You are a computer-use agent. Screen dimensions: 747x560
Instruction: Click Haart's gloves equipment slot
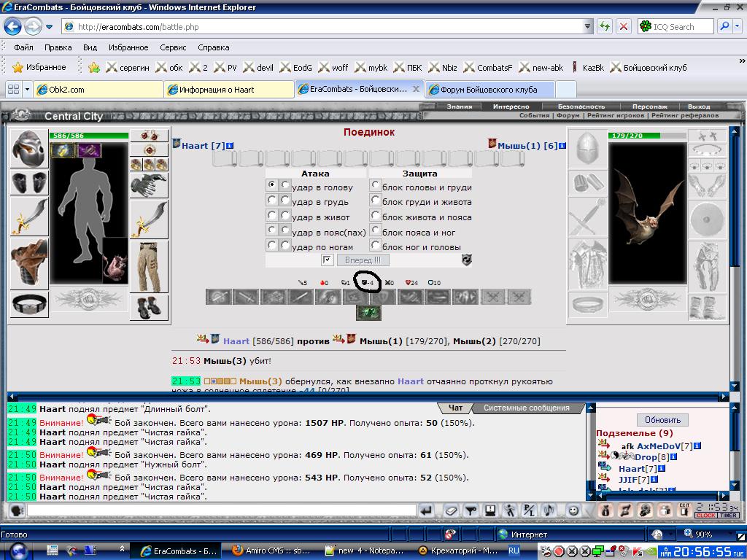149,184
